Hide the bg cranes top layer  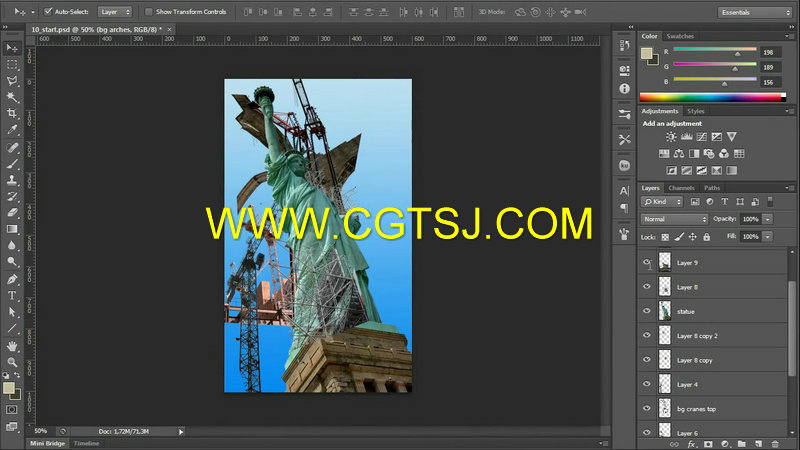(647, 408)
